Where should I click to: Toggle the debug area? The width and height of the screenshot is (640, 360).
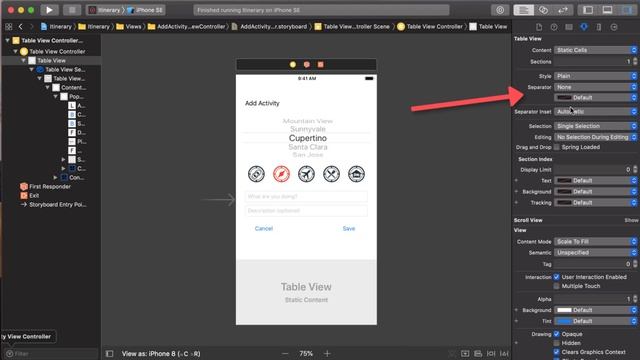[607, 10]
